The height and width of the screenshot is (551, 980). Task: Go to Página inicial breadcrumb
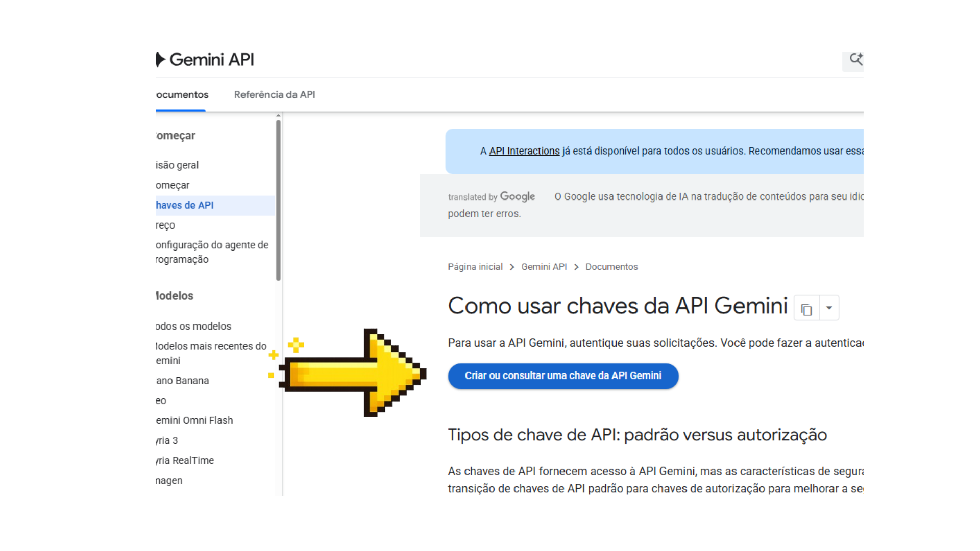[475, 267]
